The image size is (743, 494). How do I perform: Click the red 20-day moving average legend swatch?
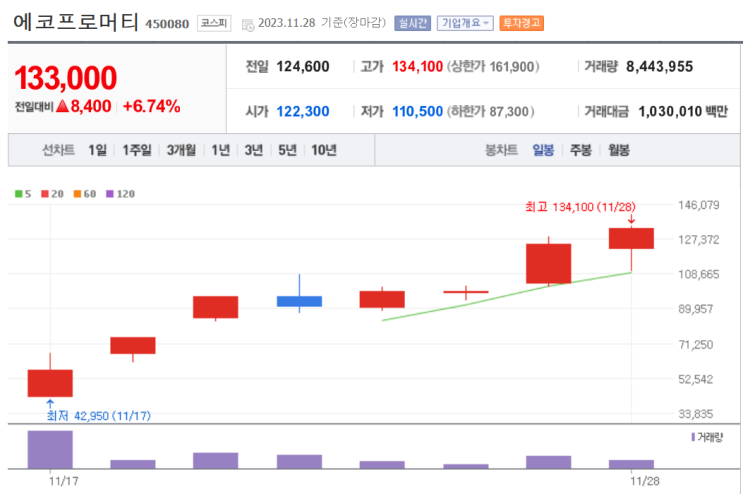(x=45, y=194)
